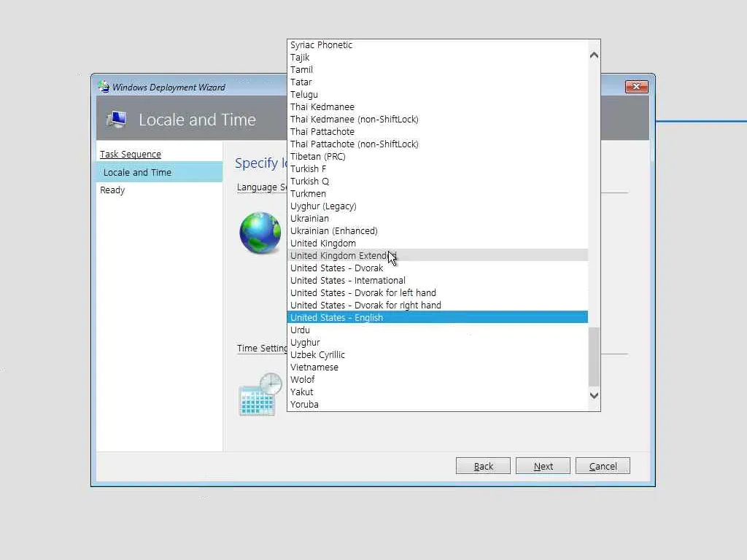Select Thai Kedmanee without non-ShiftLock
This screenshot has height=560, width=747.
tap(438, 106)
